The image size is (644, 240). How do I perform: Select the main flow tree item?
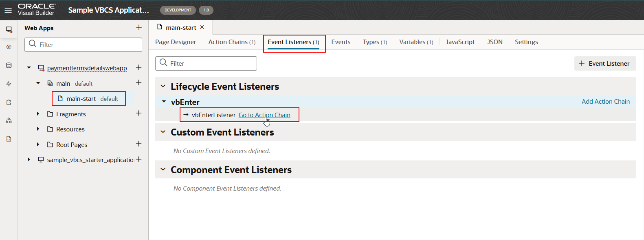pos(63,83)
